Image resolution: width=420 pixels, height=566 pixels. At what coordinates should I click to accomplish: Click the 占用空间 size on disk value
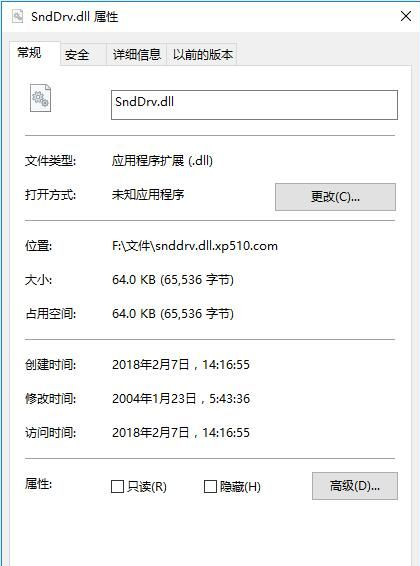(x=173, y=314)
